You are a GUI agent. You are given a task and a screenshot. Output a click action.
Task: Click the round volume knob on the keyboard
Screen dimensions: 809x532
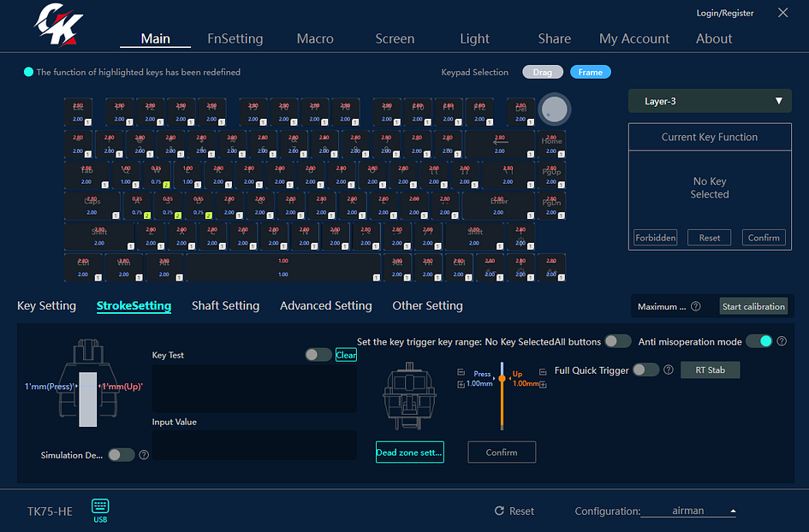(555, 109)
